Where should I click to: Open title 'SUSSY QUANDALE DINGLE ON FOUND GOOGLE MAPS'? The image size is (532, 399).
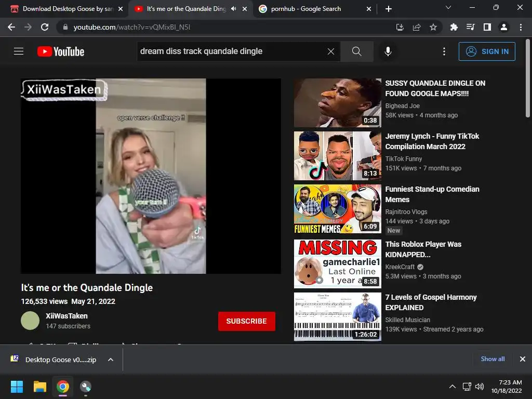tap(435, 88)
